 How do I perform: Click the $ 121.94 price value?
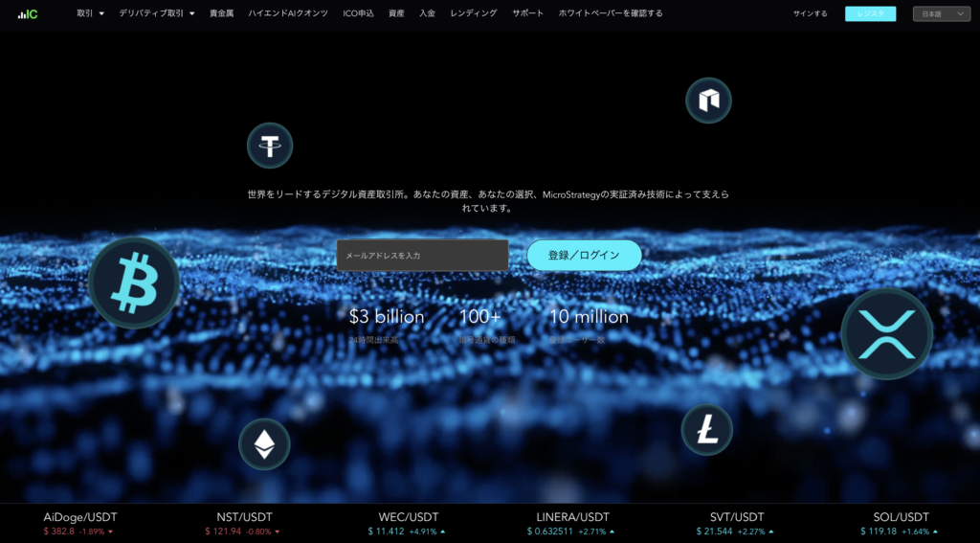tap(223, 532)
